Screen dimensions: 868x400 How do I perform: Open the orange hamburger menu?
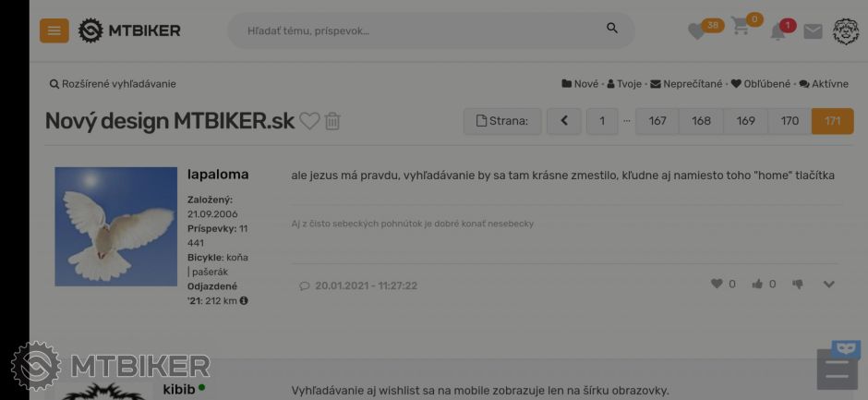54,30
